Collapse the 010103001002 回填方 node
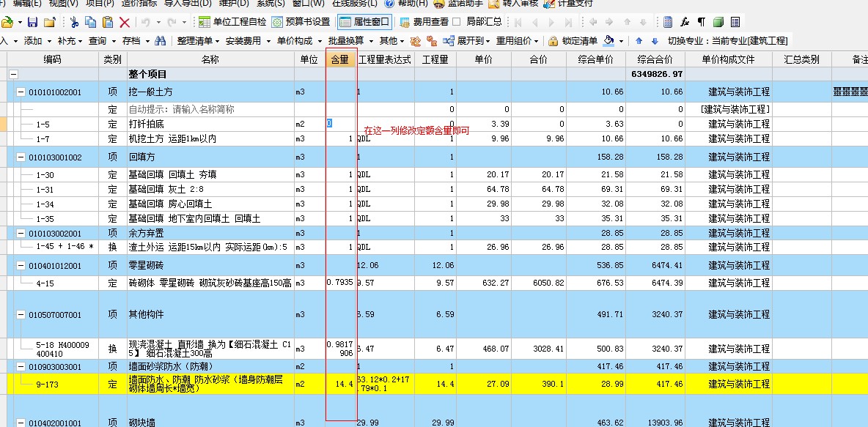 [x=21, y=157]
